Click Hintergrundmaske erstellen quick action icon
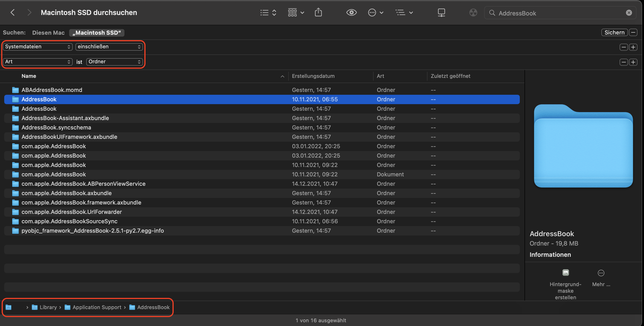Viewport: 644px width, 326px height. [565, 273]
